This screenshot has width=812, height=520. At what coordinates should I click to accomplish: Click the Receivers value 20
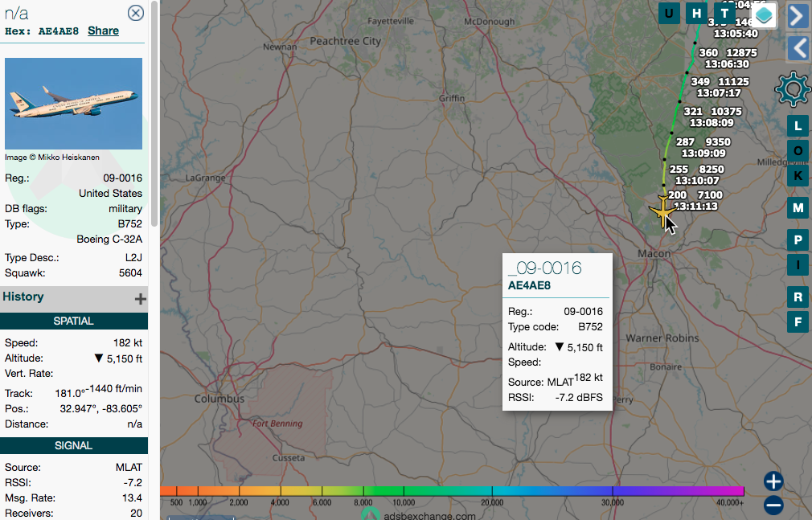(136, 514)
